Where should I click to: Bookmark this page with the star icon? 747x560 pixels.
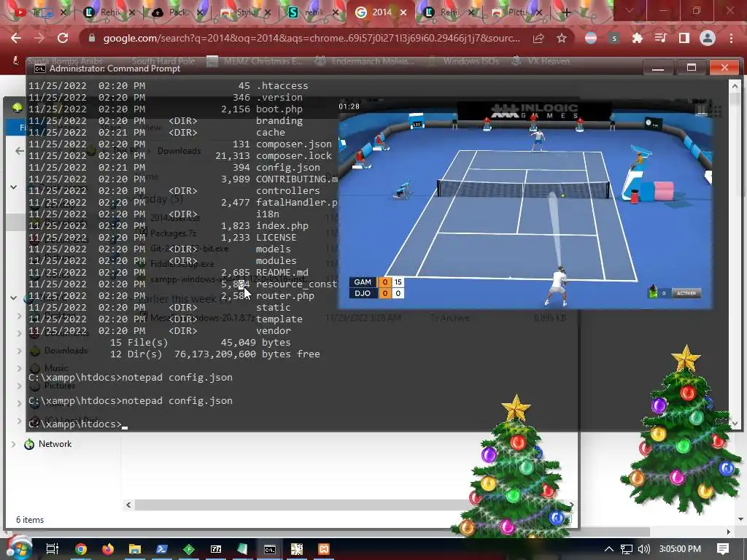point(562,38)
